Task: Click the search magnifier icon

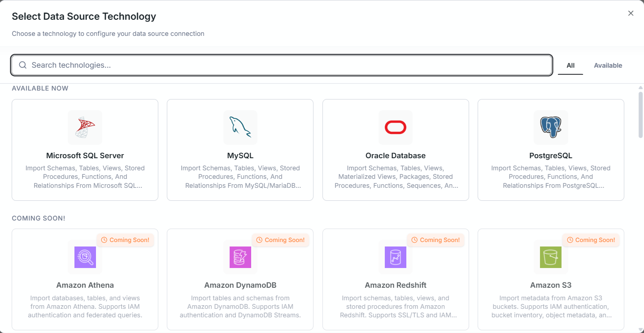Action: click(23, 65)
